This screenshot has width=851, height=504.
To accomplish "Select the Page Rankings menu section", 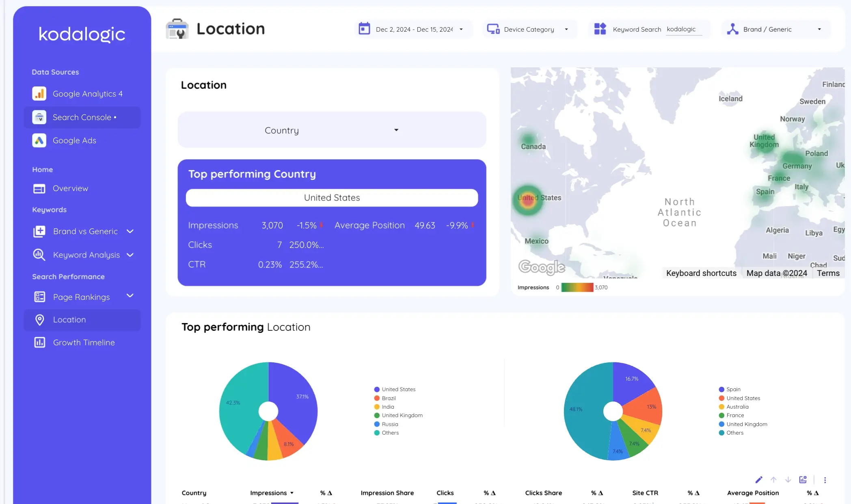I will click(x=82, y=296).
